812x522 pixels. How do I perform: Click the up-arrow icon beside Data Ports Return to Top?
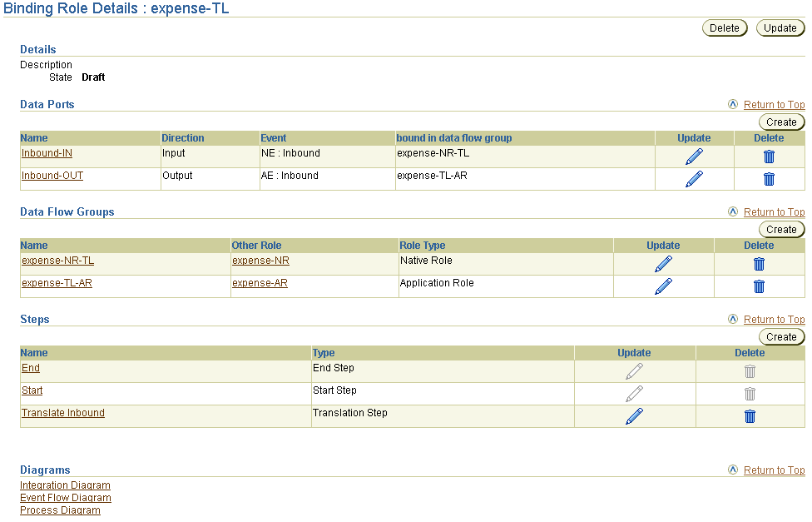[733, 104]
